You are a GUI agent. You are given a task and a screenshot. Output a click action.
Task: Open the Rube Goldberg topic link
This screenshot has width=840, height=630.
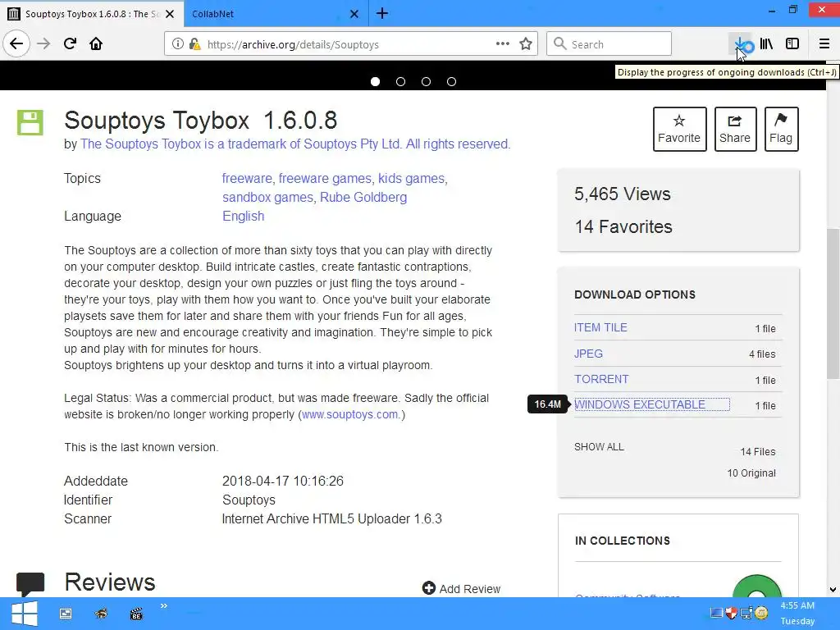(363, 197)
